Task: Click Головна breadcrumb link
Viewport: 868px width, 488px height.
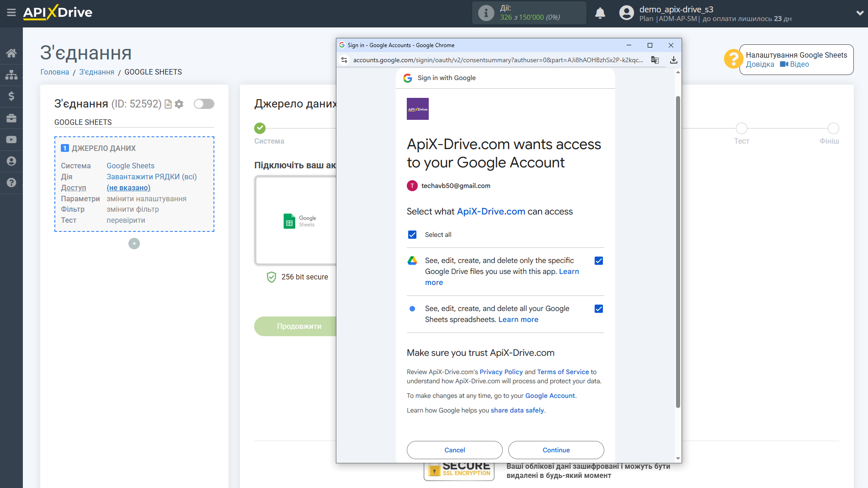Action: point(54,72)
